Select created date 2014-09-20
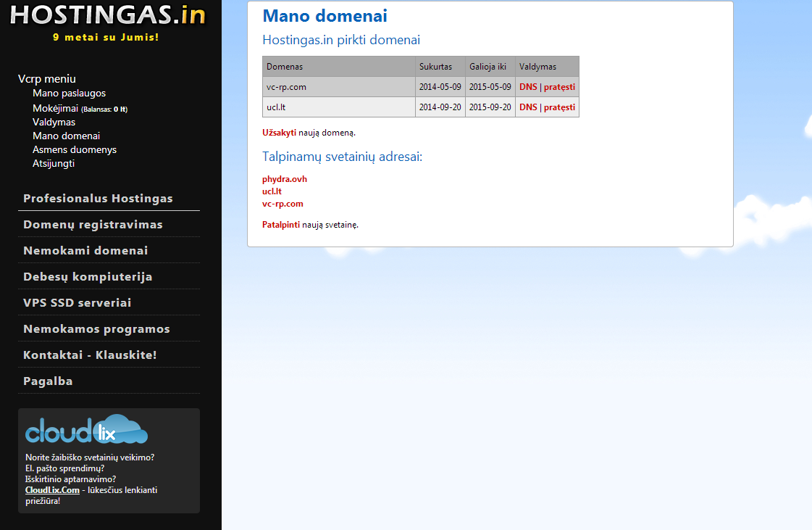Screen dimensions: 812x530 (440, 107)
